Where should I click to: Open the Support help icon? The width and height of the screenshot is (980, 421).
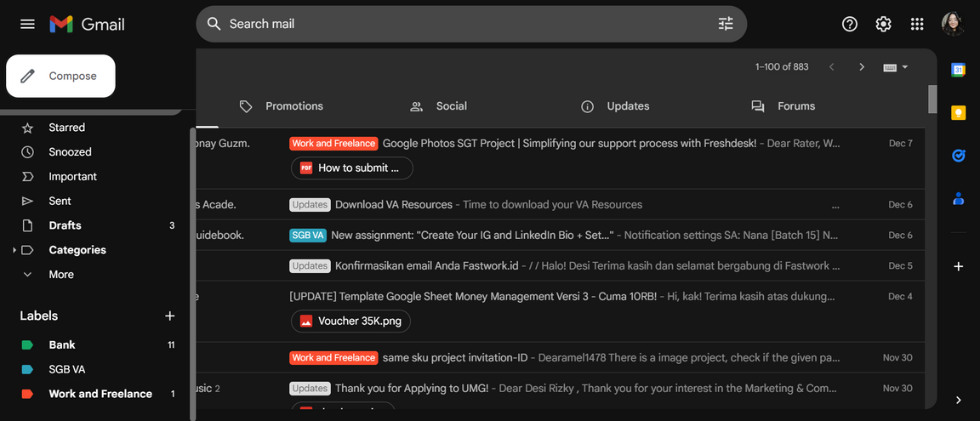click(849, 24)
